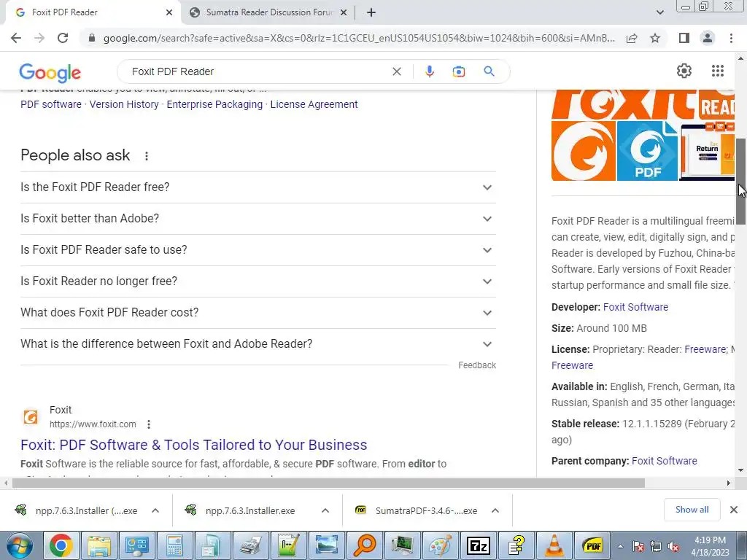Viewport: 747px width, 560px height.
Task: Open options menu for foxit.com result
Action: pos(149,424)
